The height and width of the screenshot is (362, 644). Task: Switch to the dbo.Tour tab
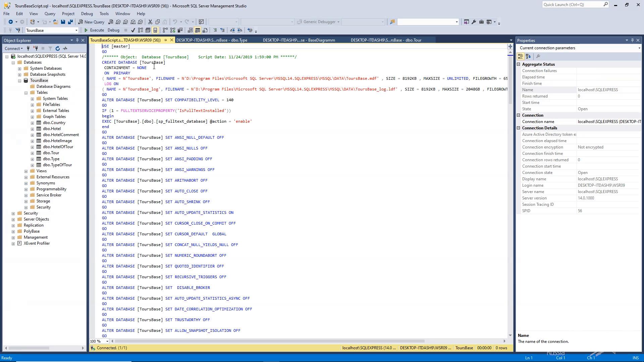[386, 40]
